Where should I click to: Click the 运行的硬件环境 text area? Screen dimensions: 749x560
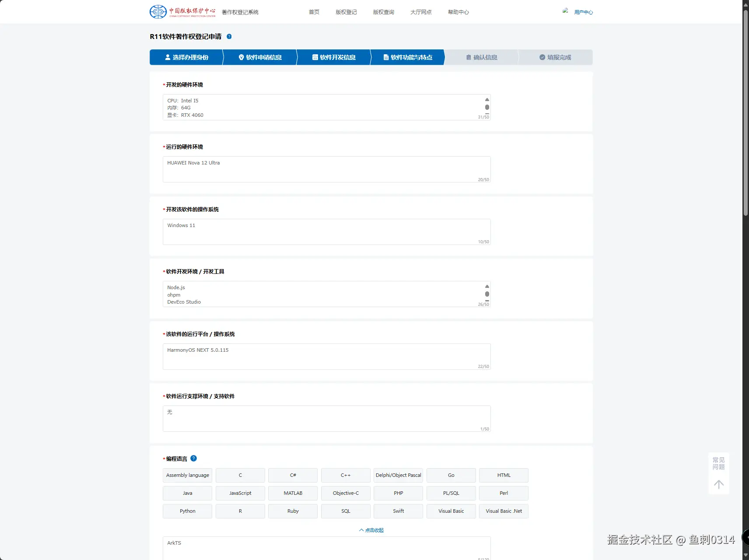click(326, 169)
